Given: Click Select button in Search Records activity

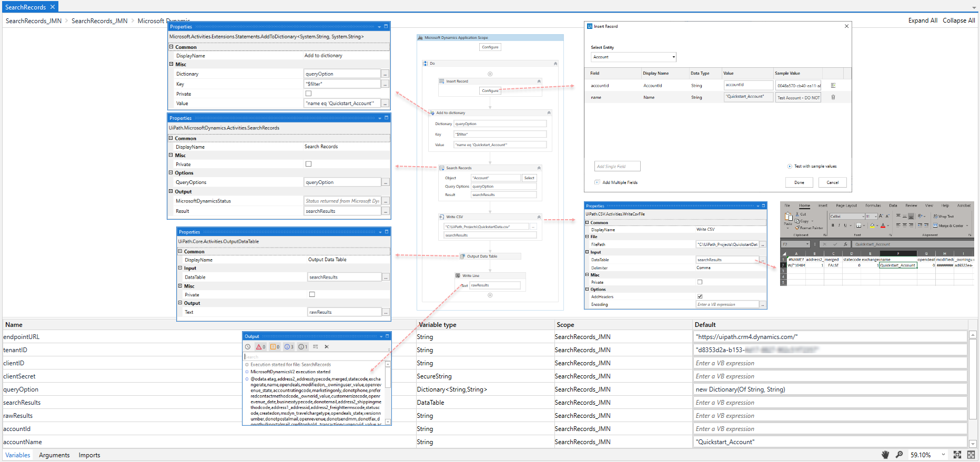Looking at the screenshot, I should pyautogui.click(x=529, y=178).
